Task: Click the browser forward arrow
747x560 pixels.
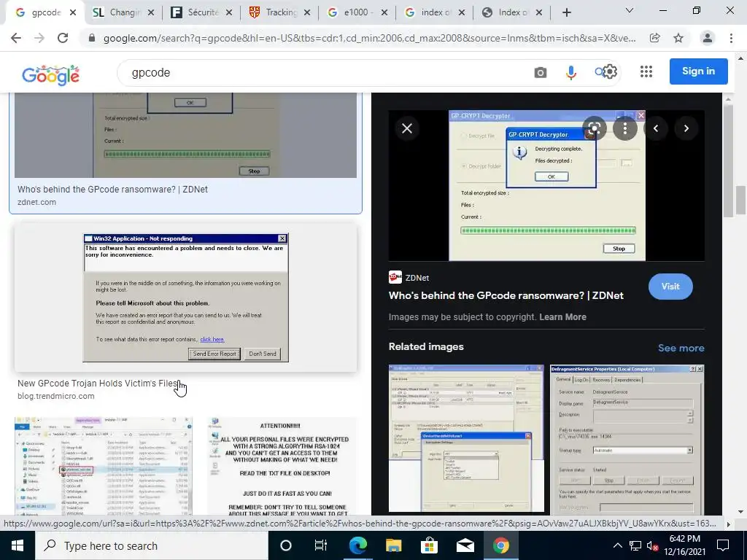Action: click(x=39, y=38)
